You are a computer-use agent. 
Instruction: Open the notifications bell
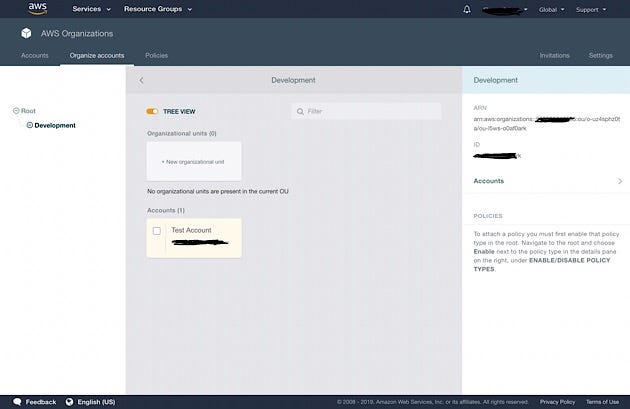(x=466, y=9)
